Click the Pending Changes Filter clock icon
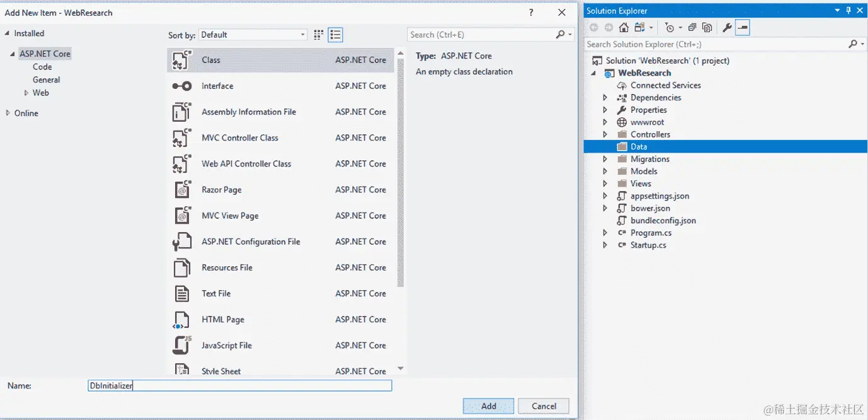 (x=670, y=27)
